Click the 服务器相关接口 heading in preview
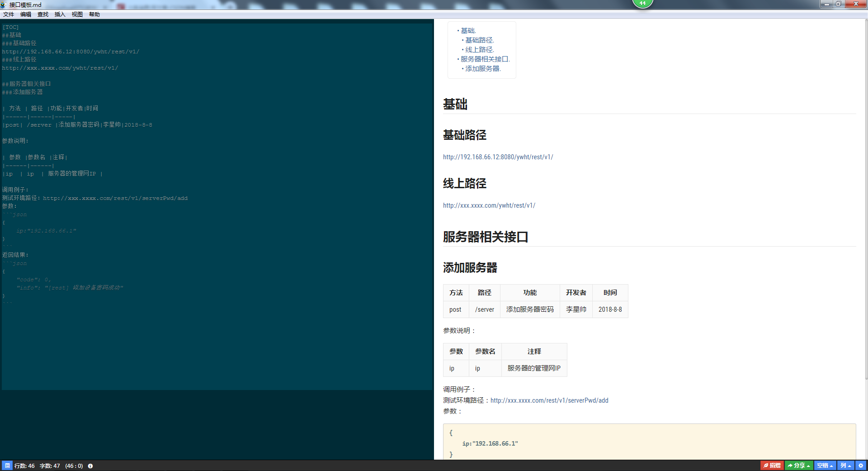This screenshot has width=868, height=471. coord(486,237)
